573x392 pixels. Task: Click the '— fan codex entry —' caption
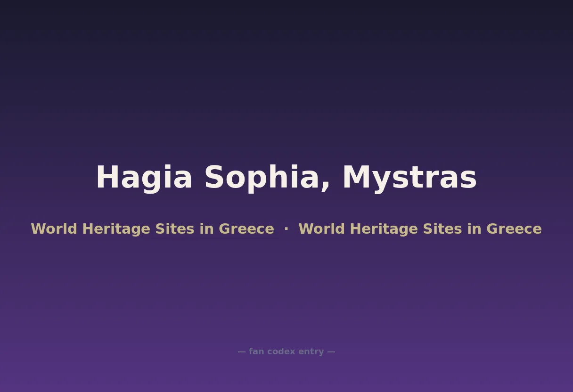pyautogui.click(x=286, y=351)
